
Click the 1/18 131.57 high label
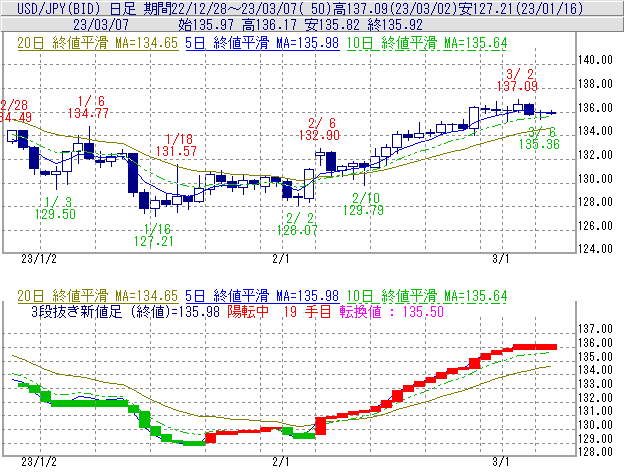click(176, 145)
